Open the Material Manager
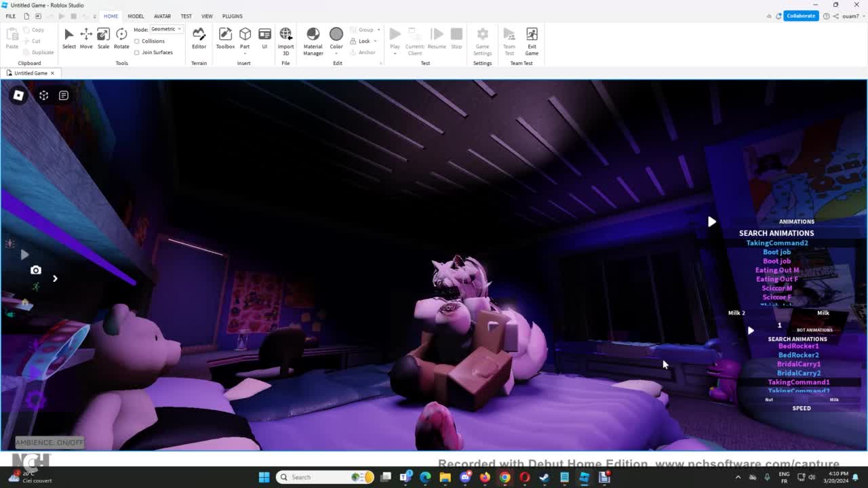The height and width of the screenshot is (488, 868). point(313,38)
